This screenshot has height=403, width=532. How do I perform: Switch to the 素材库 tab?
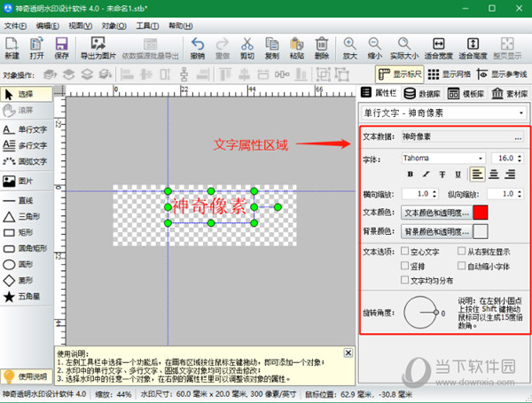(x=509, y=93)
